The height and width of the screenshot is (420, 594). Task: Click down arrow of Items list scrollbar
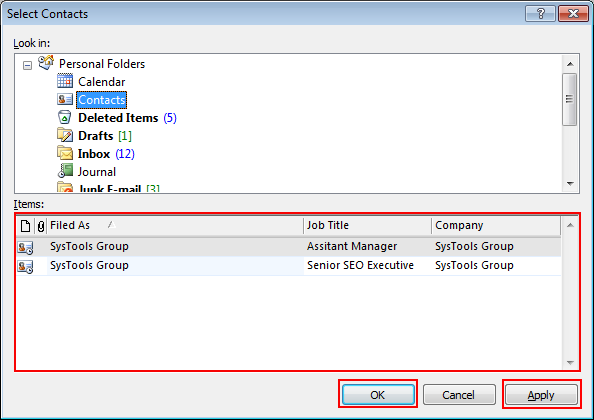click(570, 363)
